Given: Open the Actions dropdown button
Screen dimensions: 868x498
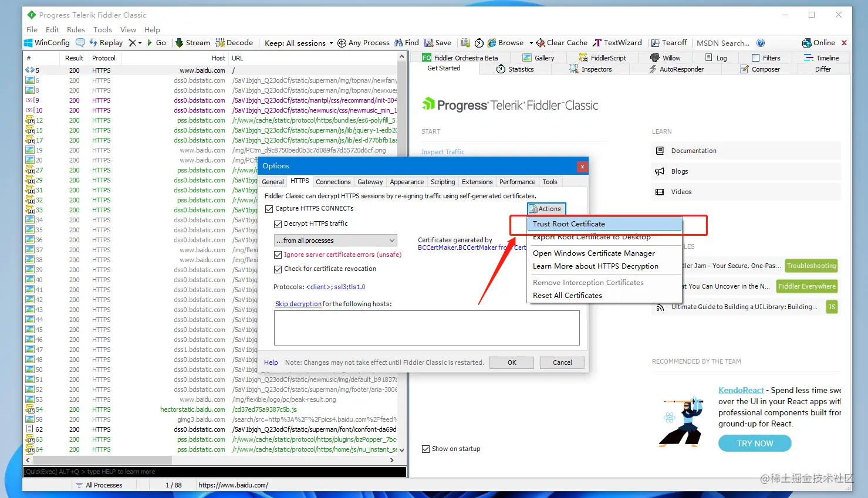Looking at the screenshot, I should click(546, 209).
